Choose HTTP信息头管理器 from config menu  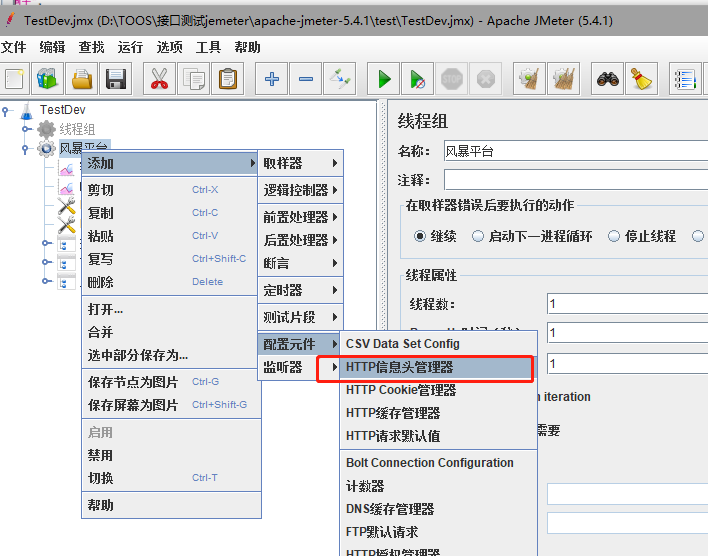[438, 367]
